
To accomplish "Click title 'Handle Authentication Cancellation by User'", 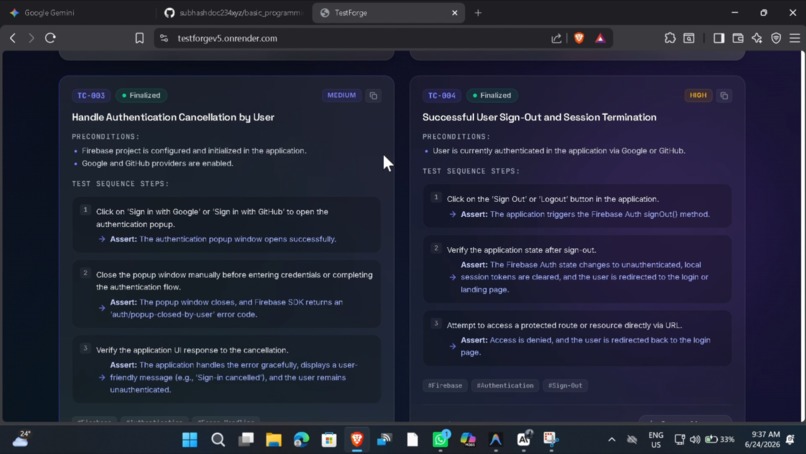I will click(173, 117).
